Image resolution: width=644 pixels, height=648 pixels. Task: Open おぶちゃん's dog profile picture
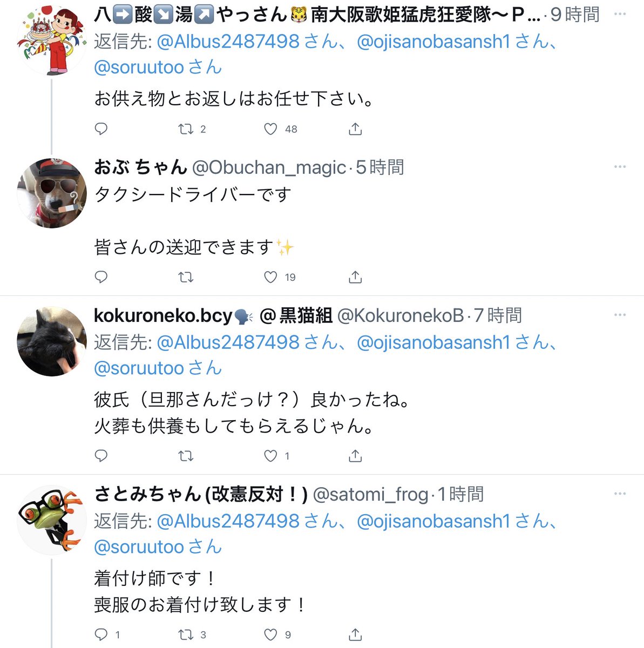tap(52, 193)
